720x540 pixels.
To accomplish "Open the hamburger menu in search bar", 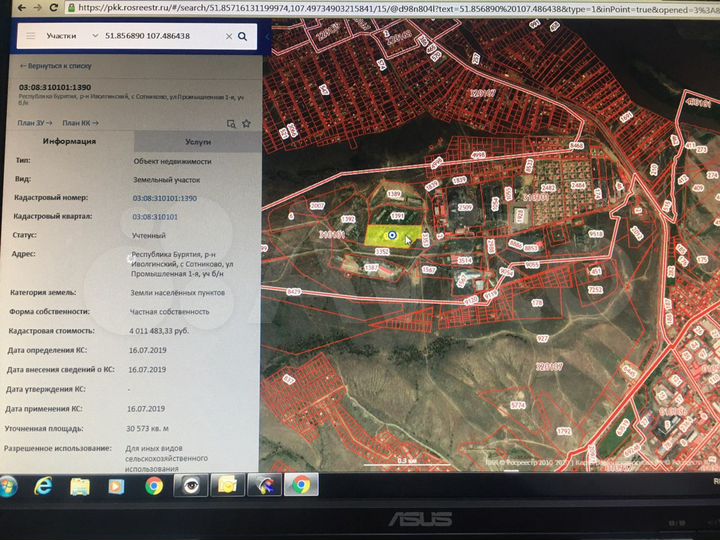I will (x=30, y=35).
